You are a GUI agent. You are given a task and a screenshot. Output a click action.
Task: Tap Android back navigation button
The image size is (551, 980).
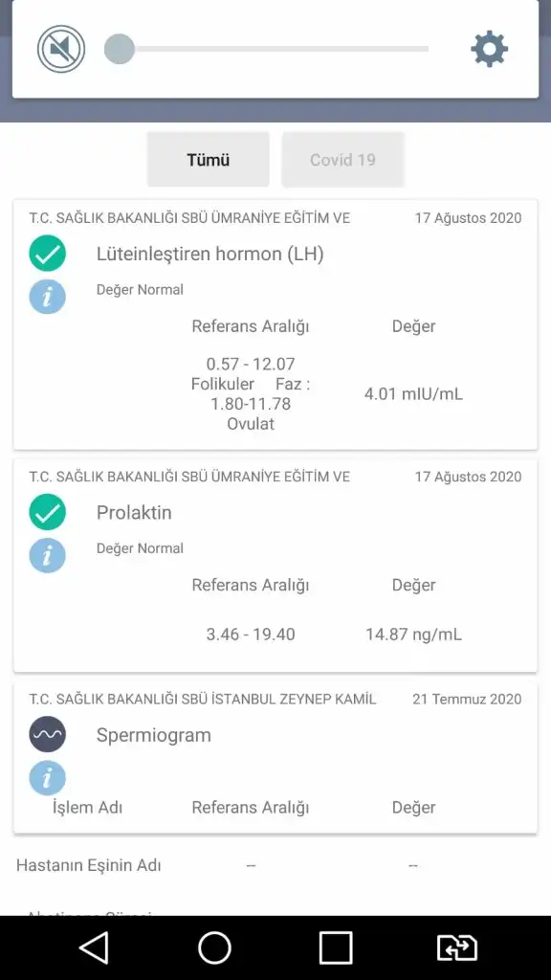tap(95, 947)
